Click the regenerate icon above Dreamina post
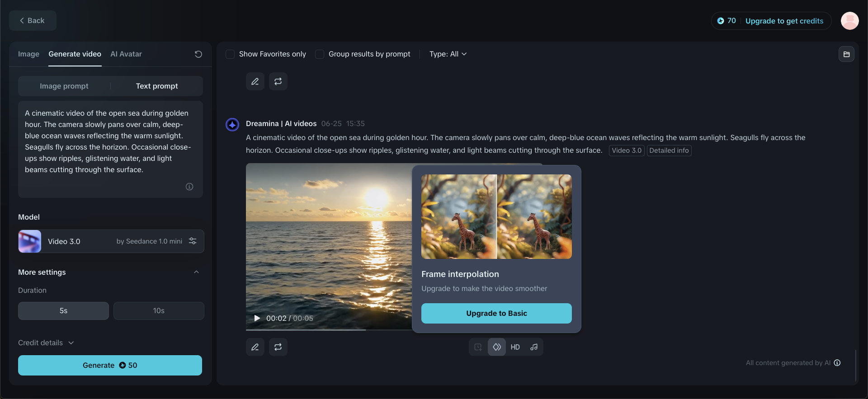Viewport: 868px width, 399px height. tap(278, 81)
